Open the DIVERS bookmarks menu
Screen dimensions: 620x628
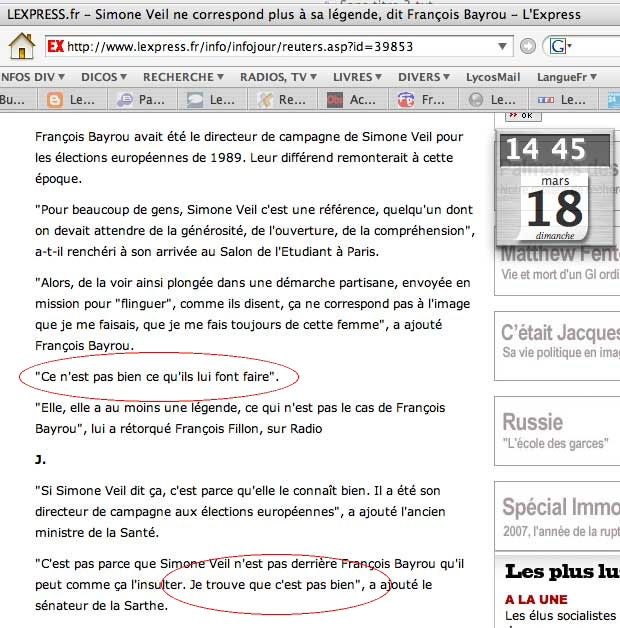tap(424, 77)
